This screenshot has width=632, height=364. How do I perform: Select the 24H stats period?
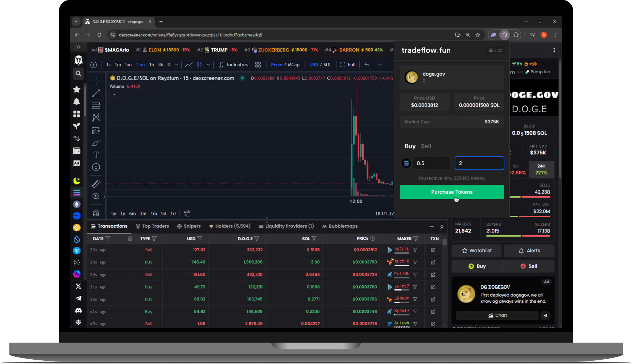541,169
